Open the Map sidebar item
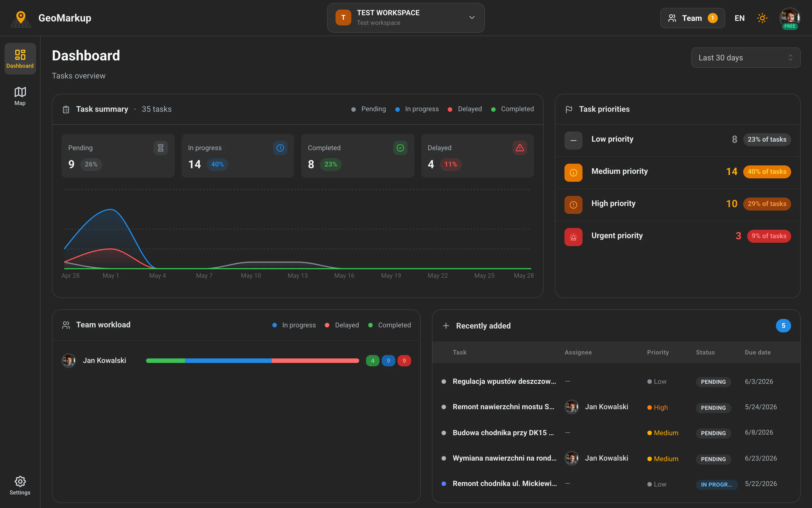 20,96
